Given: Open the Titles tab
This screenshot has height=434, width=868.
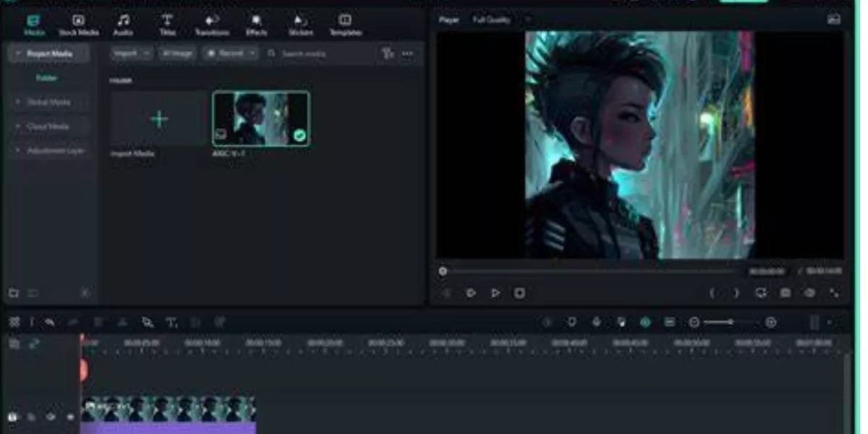Looking at the screenshot, I should tap(167, 25).
